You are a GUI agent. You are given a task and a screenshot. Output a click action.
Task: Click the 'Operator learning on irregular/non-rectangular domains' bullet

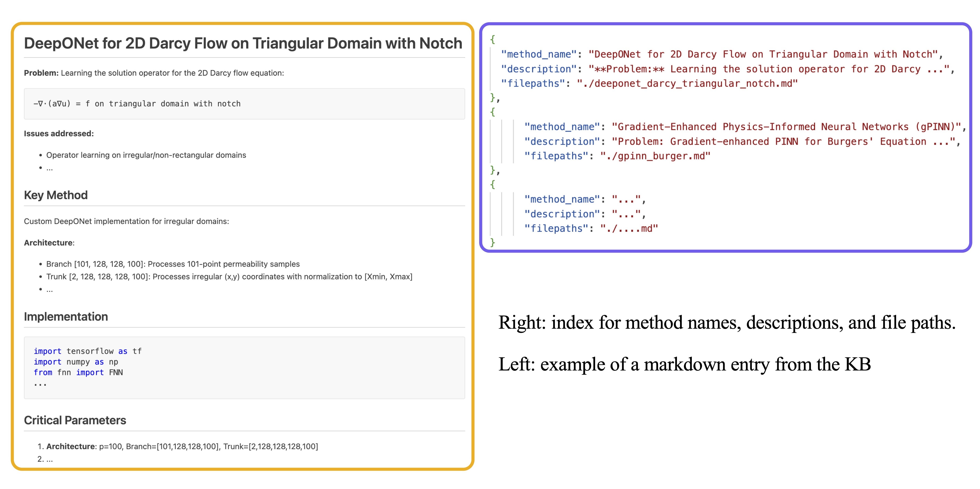146,155
